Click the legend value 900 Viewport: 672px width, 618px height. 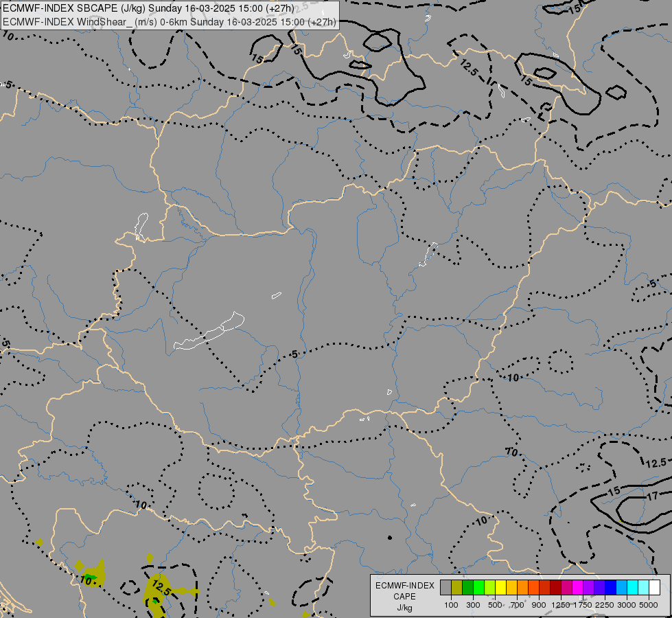point(539,605)
